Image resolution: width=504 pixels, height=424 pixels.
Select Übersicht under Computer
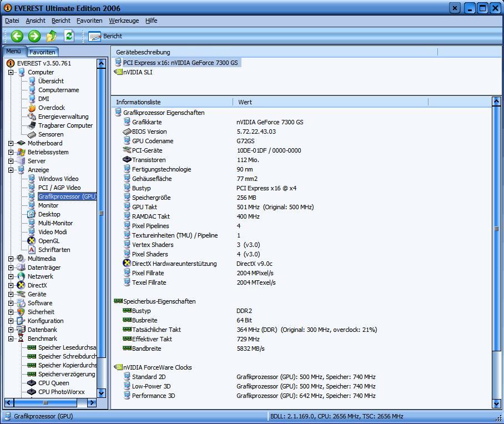pos(51,81)
